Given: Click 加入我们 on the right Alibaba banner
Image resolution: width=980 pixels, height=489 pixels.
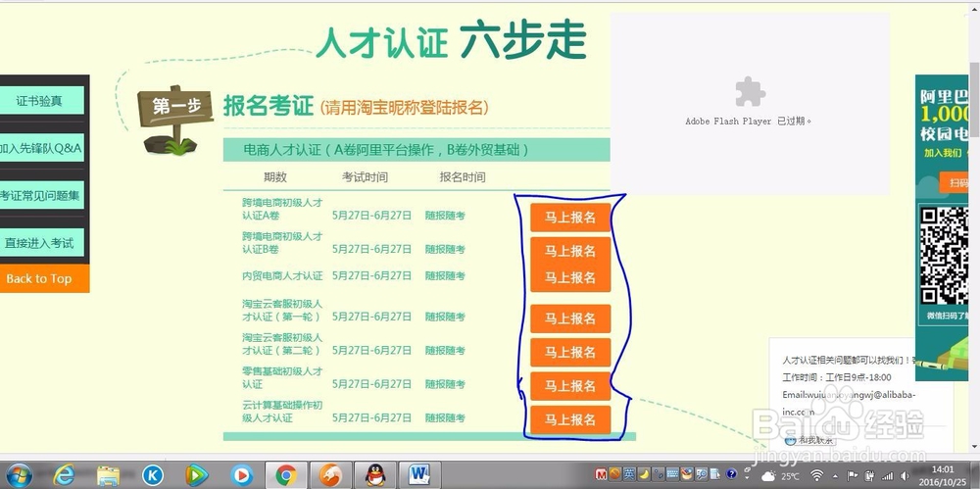Looking at the screenshot, I should [x=943, y=153].
